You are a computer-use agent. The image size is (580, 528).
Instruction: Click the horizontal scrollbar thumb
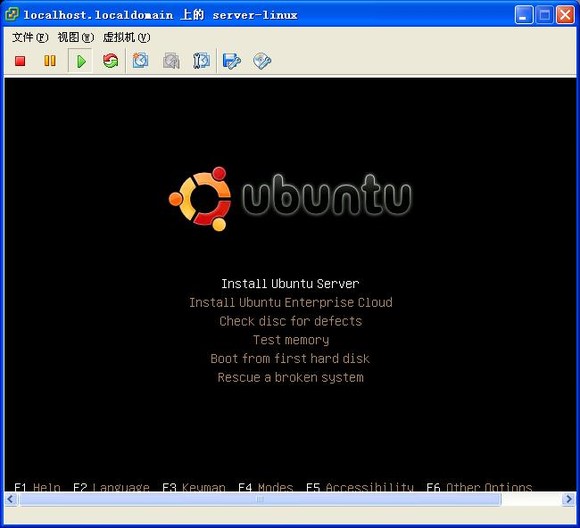[x=260, y=500]
